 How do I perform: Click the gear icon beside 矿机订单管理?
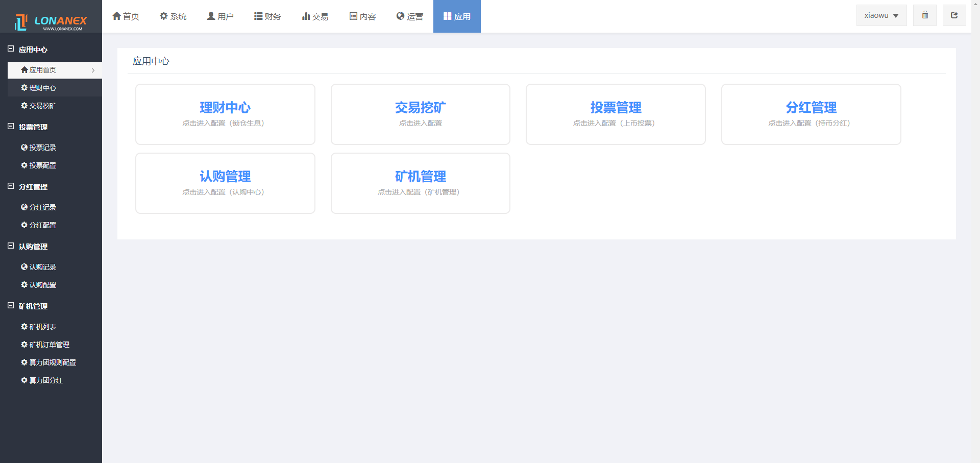24,345
